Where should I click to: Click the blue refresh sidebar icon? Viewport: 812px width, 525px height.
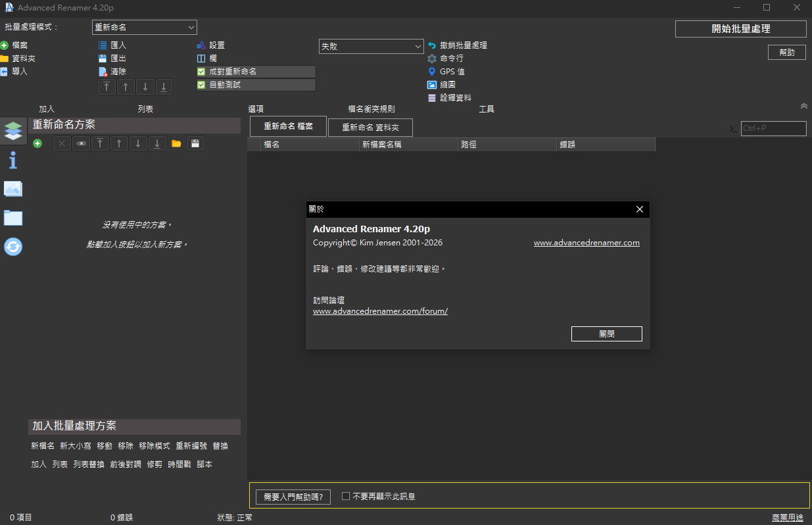click(x=13, y=247)
